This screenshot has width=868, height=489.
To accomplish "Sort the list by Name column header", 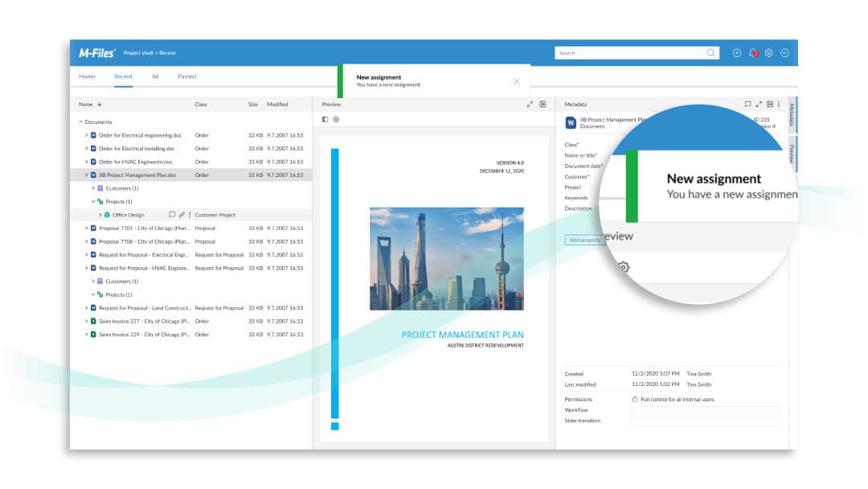I will (x=85, y=105).
